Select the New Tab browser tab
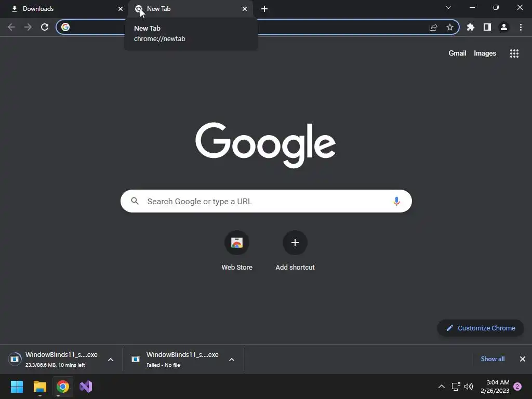 pyautogui.click(x=190, y=9)
